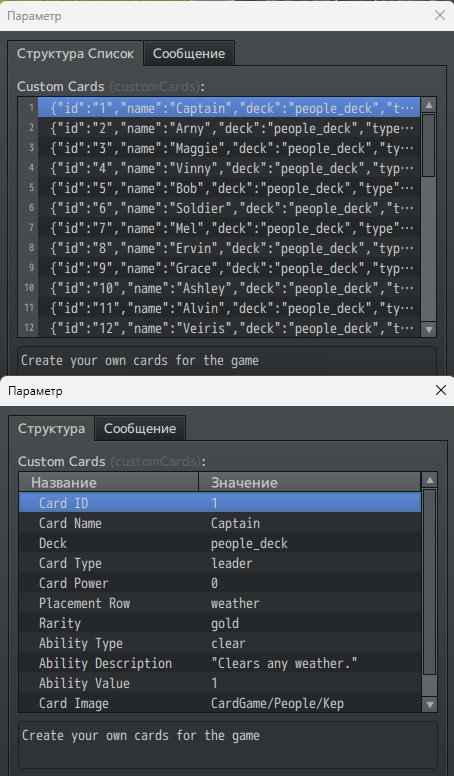This screenshot has width=454, height=776.
Task: Click the value weather
Action: [235, 603]
